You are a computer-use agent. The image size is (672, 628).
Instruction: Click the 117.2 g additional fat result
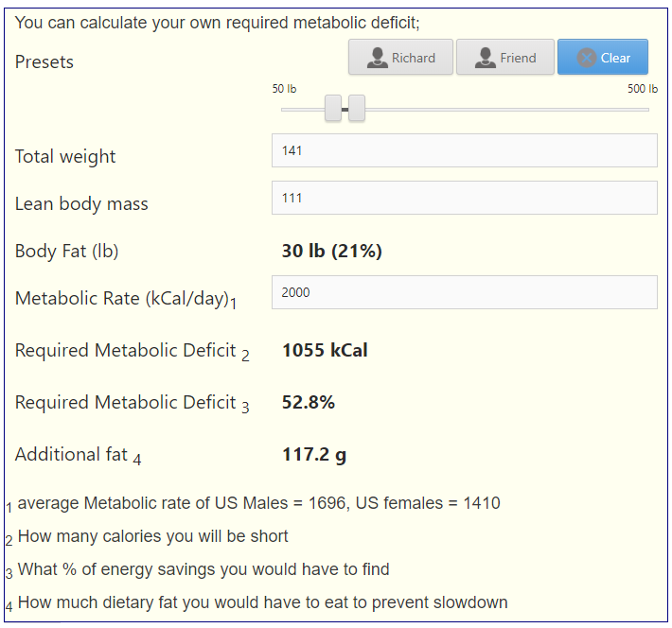pos(314,455)
